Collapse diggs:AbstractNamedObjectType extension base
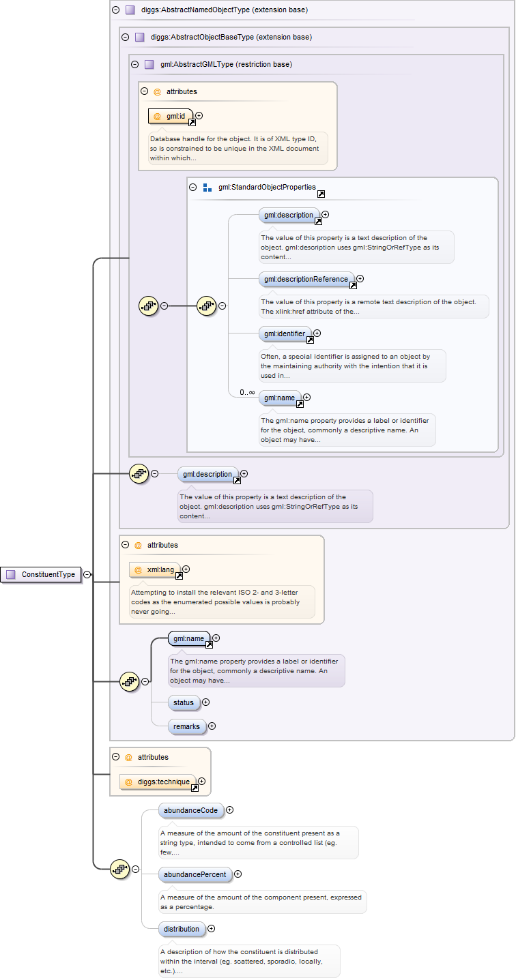The height and width of the screenshot is (980, 516). coord(115,10)
